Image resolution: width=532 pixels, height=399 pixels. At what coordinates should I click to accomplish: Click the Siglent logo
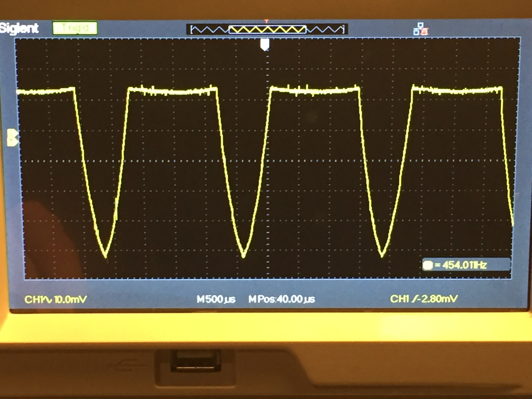(19, 28)
